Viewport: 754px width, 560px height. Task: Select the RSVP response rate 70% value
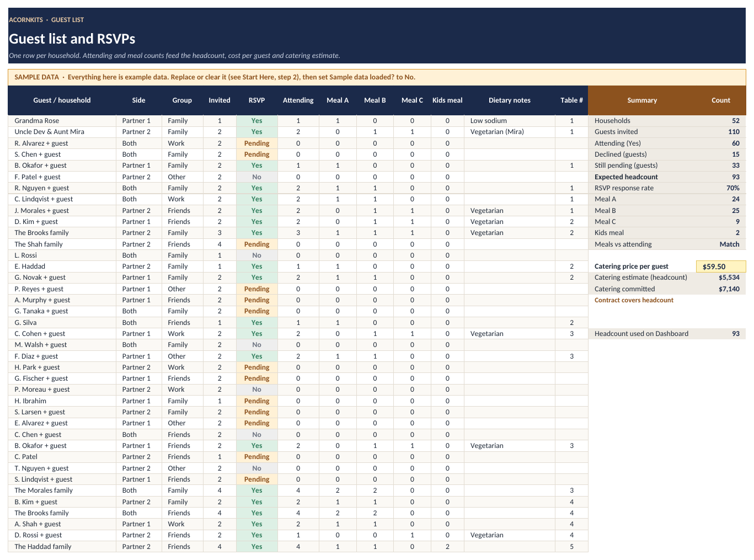coord(721,188)
